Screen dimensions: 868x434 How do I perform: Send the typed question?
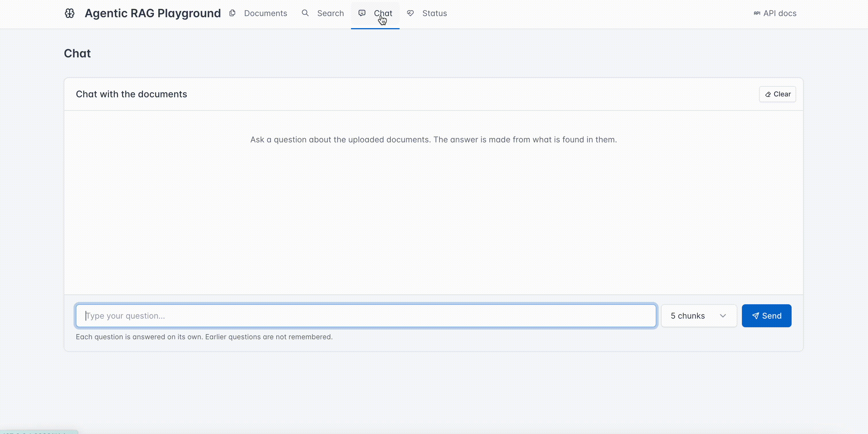point(767,316)
